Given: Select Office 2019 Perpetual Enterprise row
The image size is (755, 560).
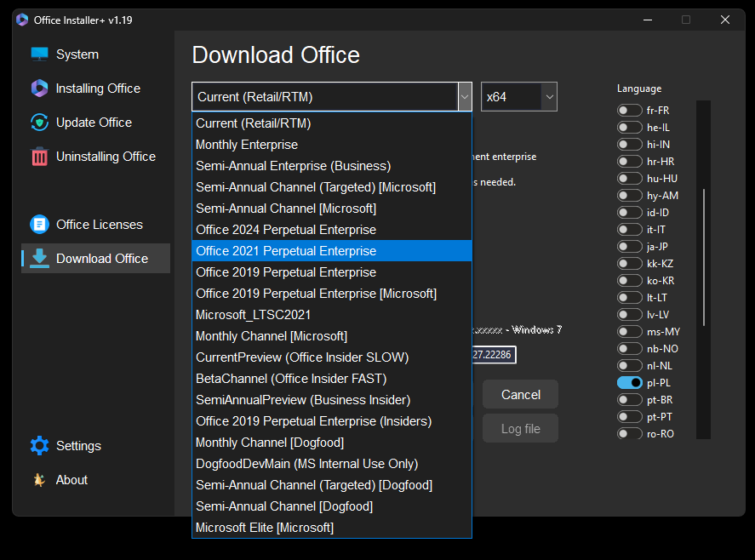Looking at the screenshot, I should [x=332, y=272].
